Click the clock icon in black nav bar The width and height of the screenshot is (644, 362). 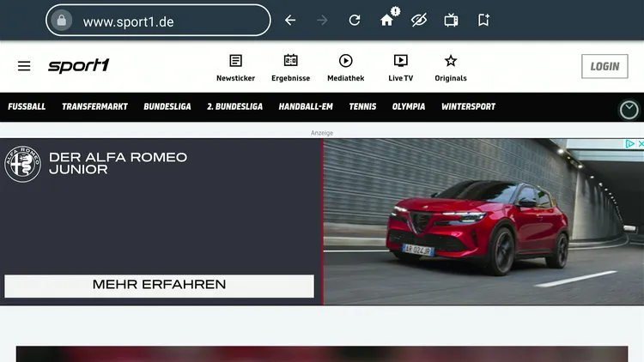(629, 110)
